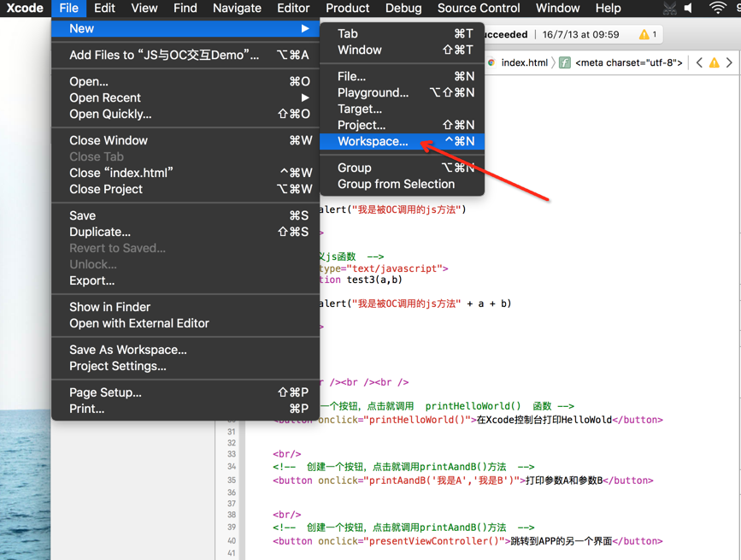Select Page Setup...
The image size is (741, 560).
185,392
